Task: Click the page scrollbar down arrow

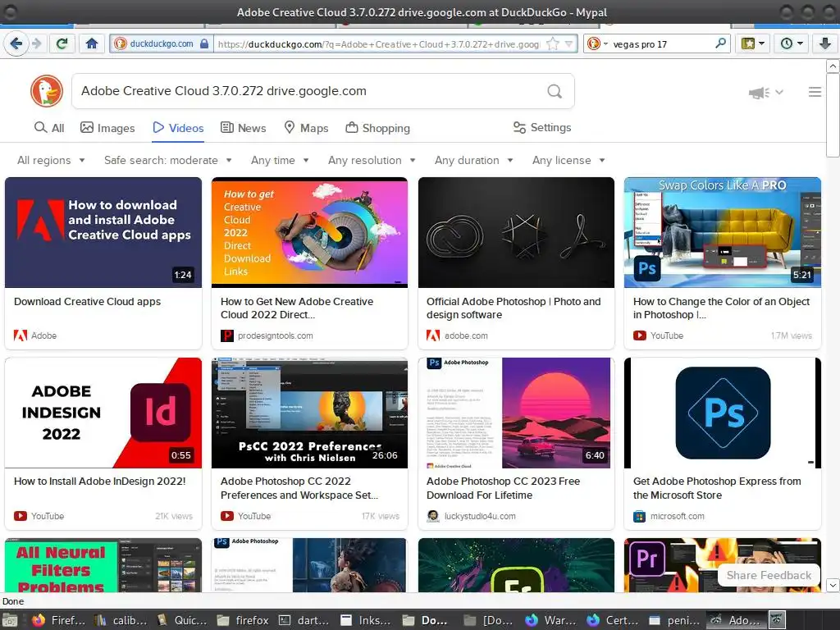Action: [833, 585]
